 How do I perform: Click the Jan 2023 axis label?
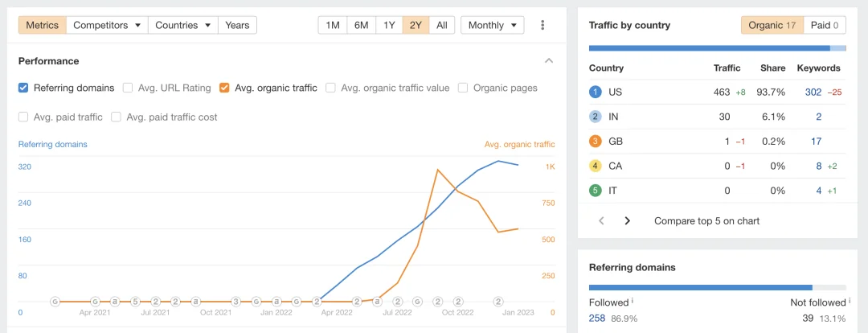(518, 313)
